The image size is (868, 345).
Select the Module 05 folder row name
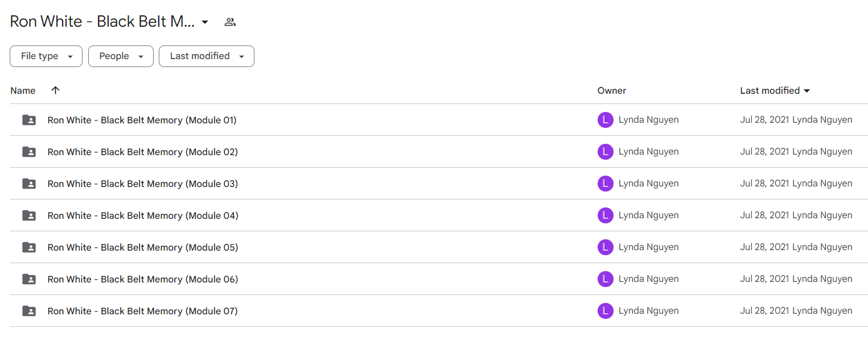(143, 247)
